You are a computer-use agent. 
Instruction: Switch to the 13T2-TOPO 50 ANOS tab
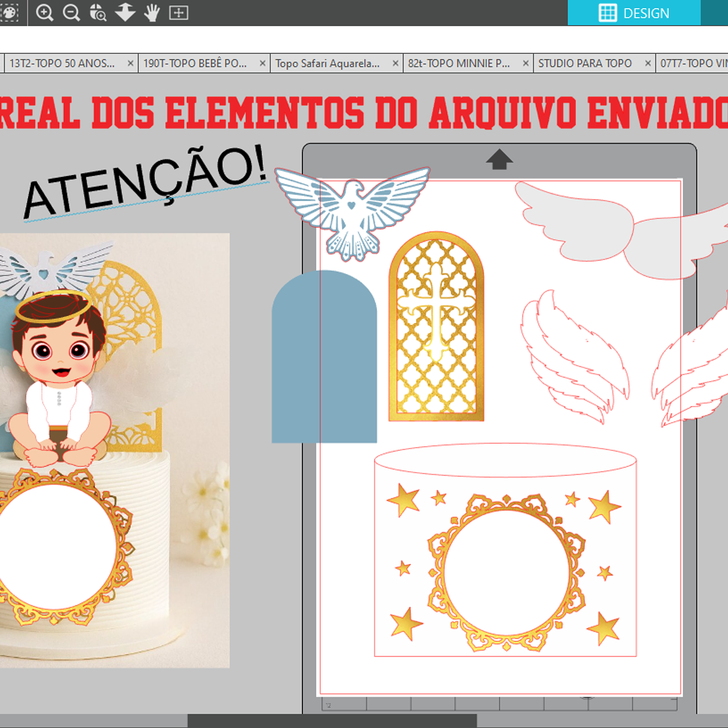(62, 64)
